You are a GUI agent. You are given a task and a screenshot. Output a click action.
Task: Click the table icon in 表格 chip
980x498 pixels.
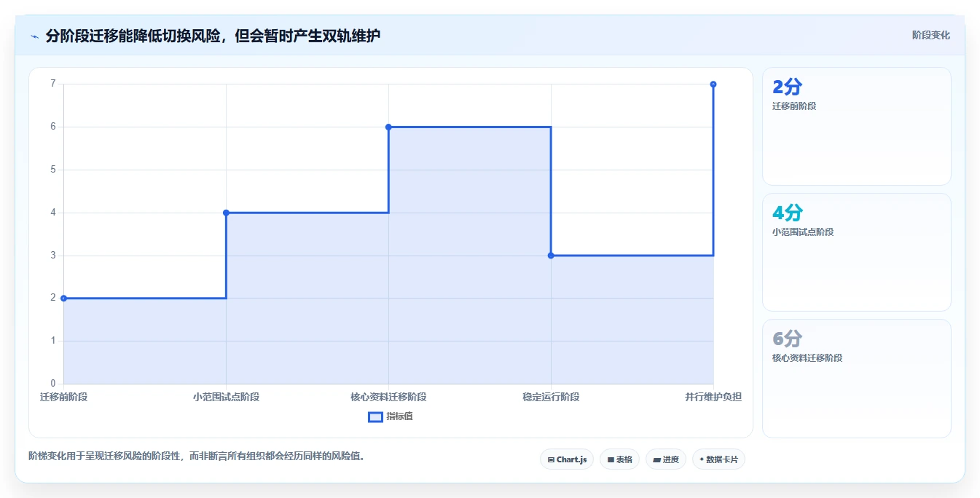(x=611, y=460)
